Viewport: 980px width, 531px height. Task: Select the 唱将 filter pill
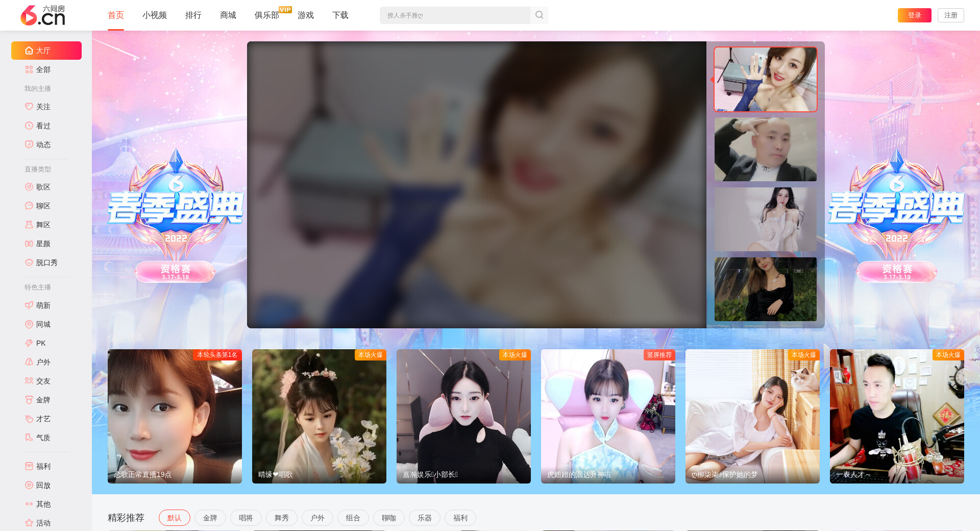pyautogui.click(x=246, y=518)
